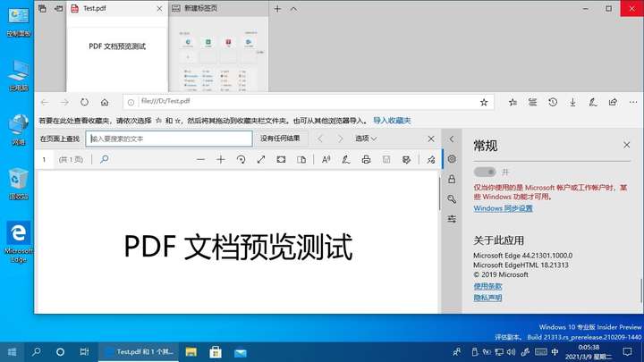Open General settings gear section
The height and width of the screenshot is (362, 644).
452,159
